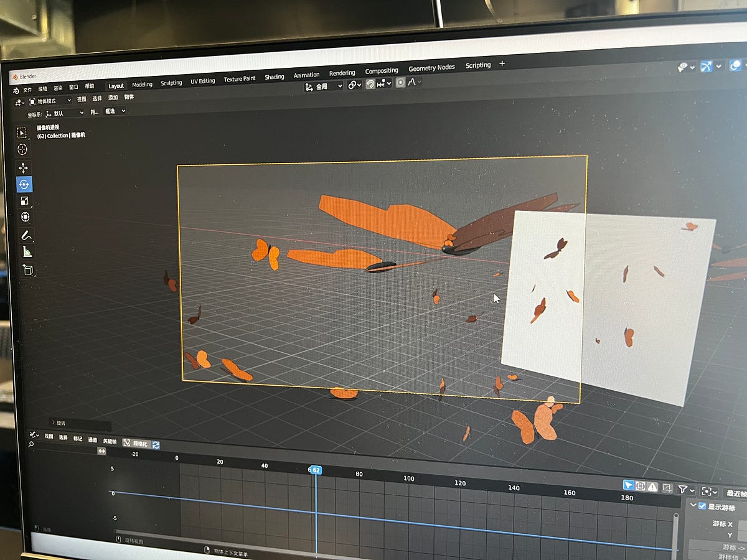Collapse the 显示游标 panel with its chevron
Screen dimensions: 747x560
pyautogui.click(x=693, y=505)
